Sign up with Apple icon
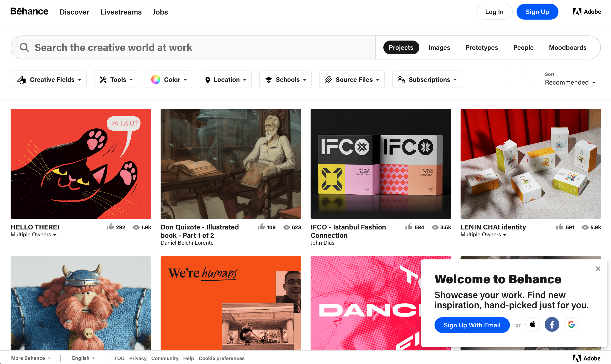611x364 pixels. [x=532, y=325]
